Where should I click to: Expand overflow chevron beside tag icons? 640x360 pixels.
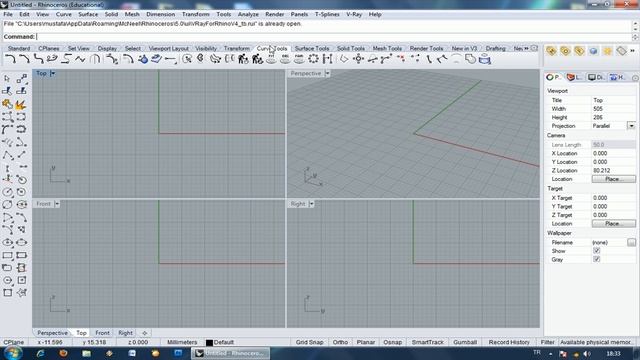(x=633, y=51)
